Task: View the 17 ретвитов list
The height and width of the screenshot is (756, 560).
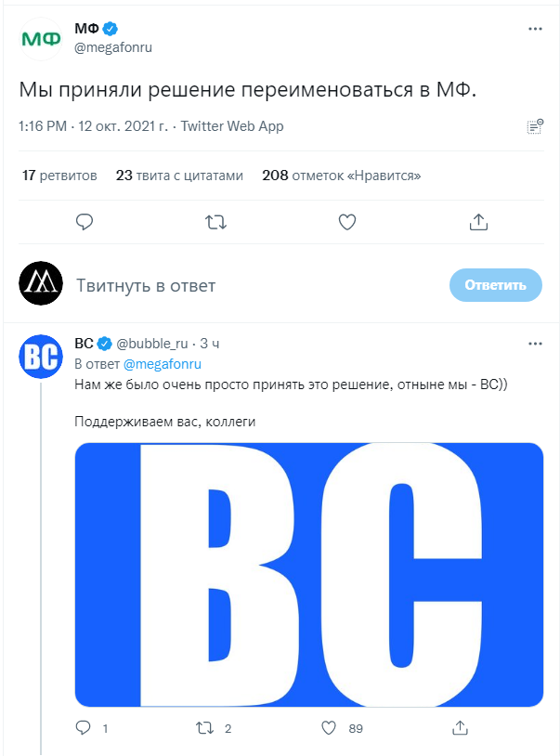Action: click(x=59, y=175)
